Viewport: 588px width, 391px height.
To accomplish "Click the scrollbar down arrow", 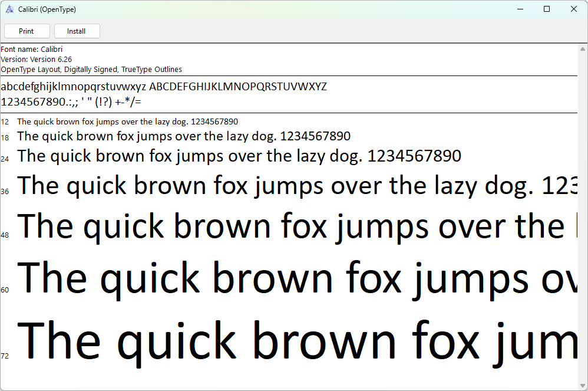I will click(x=582, y=385).
